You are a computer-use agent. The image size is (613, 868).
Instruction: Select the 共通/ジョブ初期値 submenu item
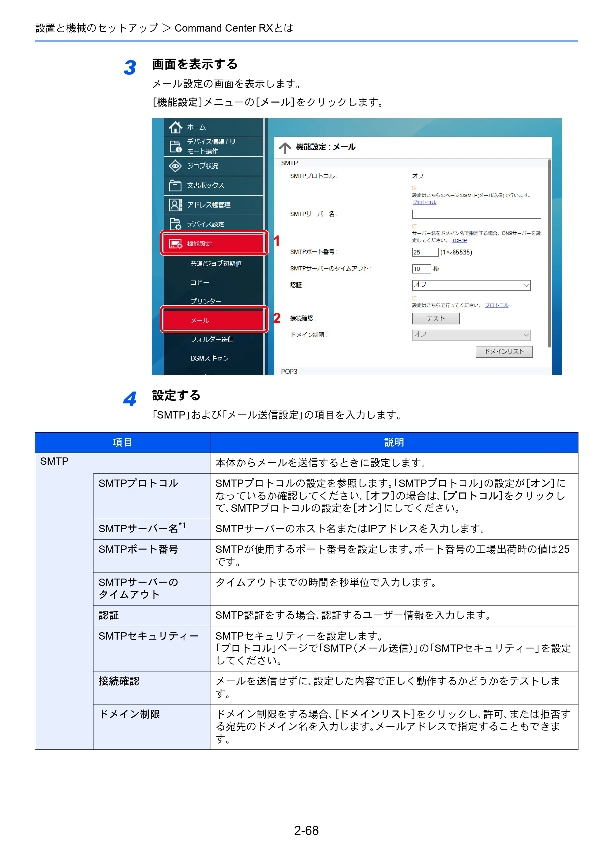point(216,263)
